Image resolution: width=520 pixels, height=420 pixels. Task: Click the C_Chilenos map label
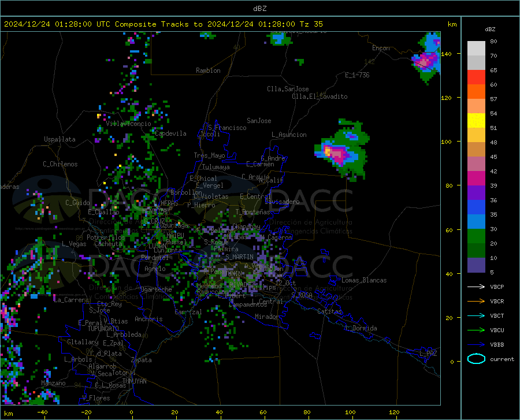pyautogui.click(x=60, y=164)
